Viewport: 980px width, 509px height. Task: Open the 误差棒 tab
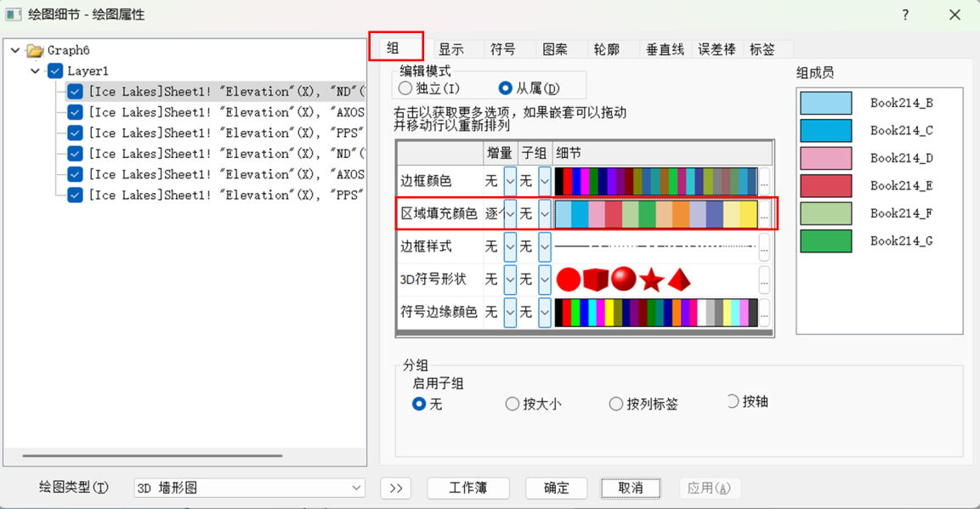pos(717,49)
